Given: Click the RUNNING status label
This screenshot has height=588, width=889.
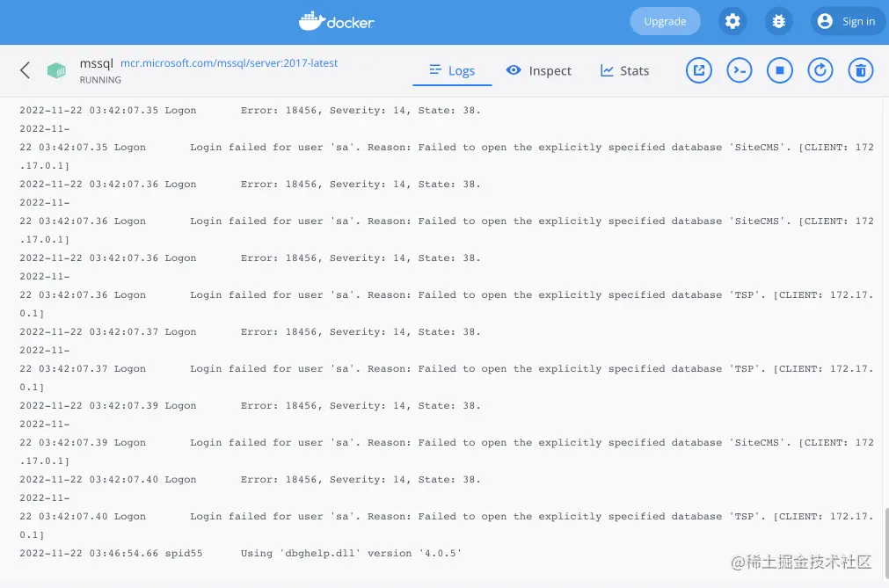Looking at the screenshot, I should click(x=100, y=80).
